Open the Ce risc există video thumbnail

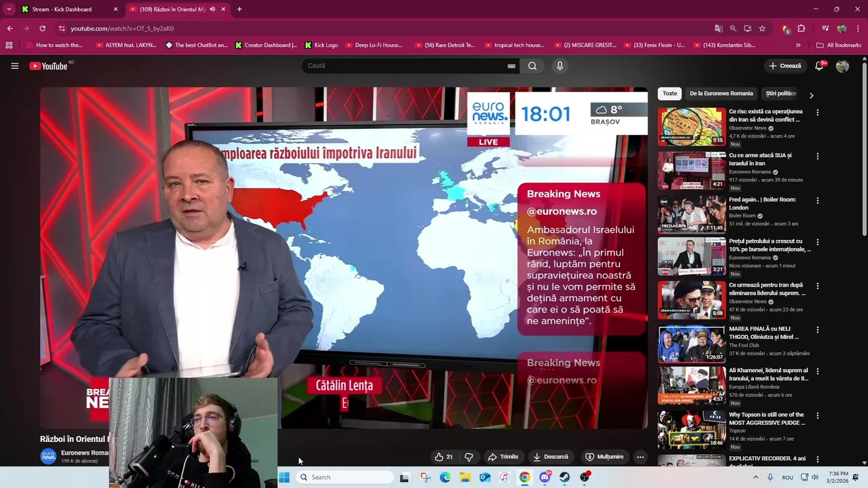691,127
